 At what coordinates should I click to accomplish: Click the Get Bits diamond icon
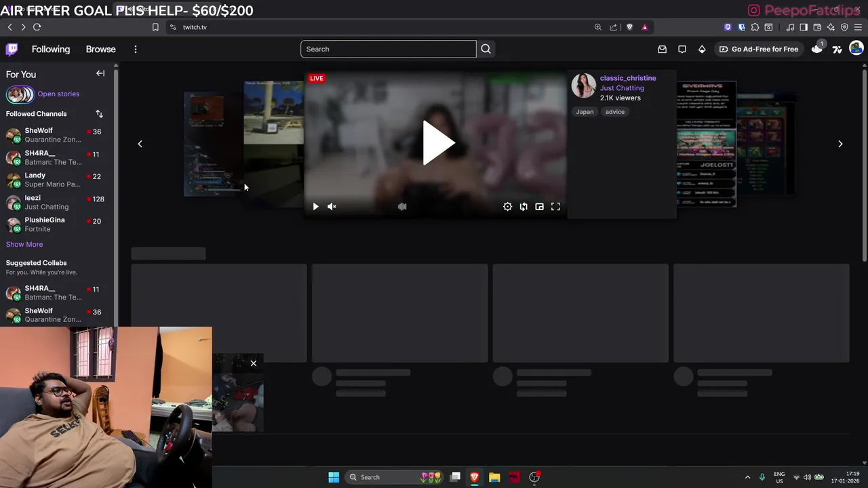click(702, 49)
